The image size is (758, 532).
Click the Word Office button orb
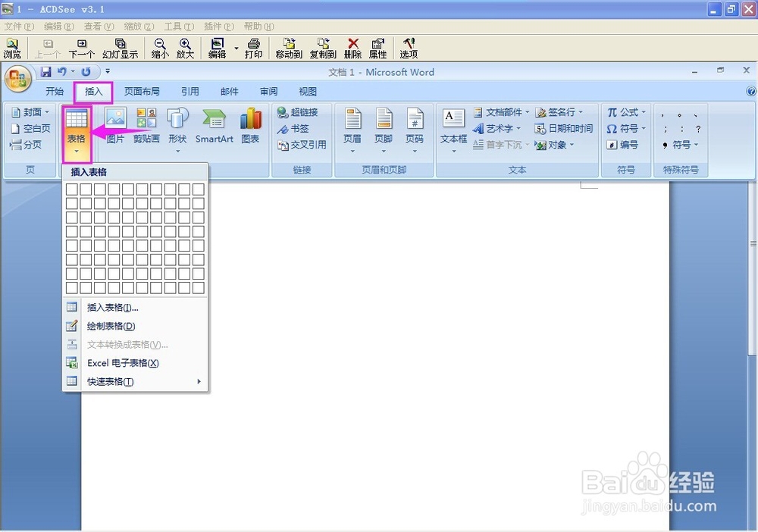pos(18,79)
